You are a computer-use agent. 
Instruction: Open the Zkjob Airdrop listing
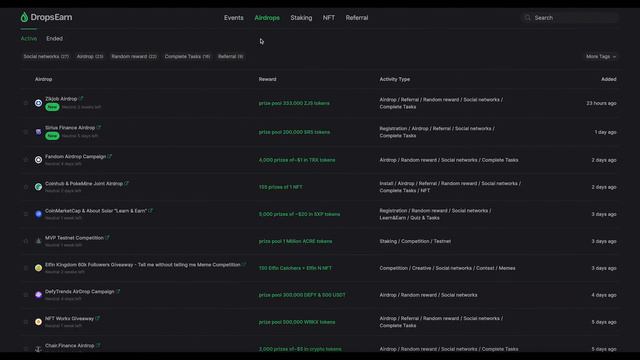[61, 99]
